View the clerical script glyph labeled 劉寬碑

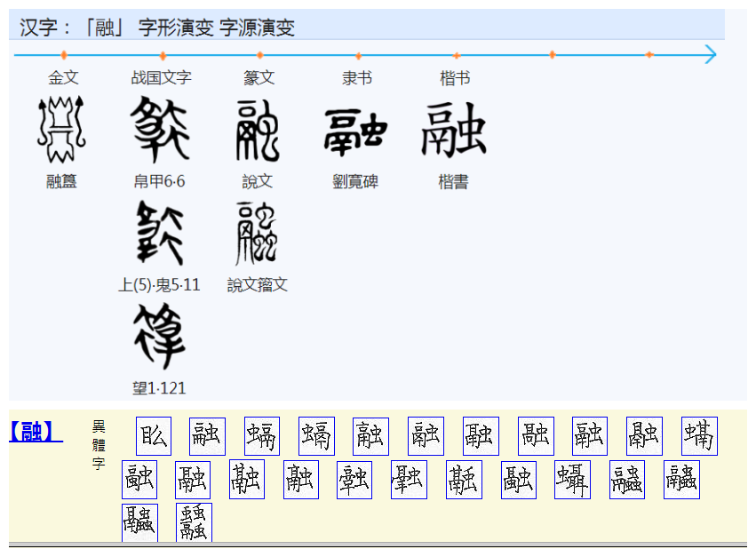click(356, 132)
